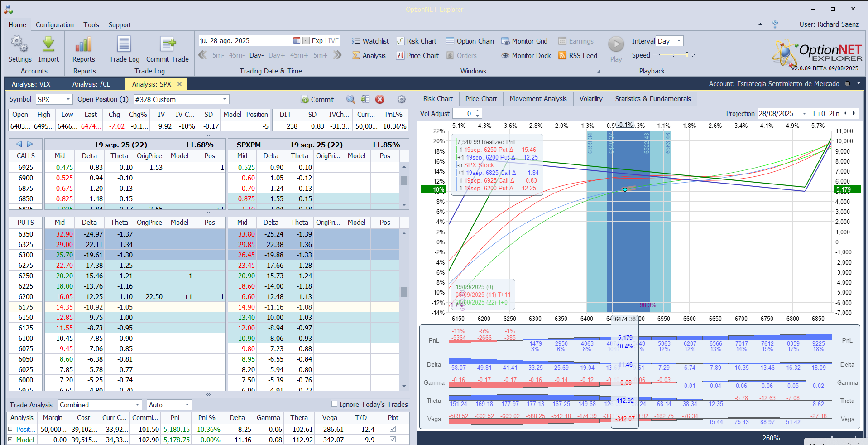
Task: Uncheck Plot for the Model row
Action: [x=393, y=440]
